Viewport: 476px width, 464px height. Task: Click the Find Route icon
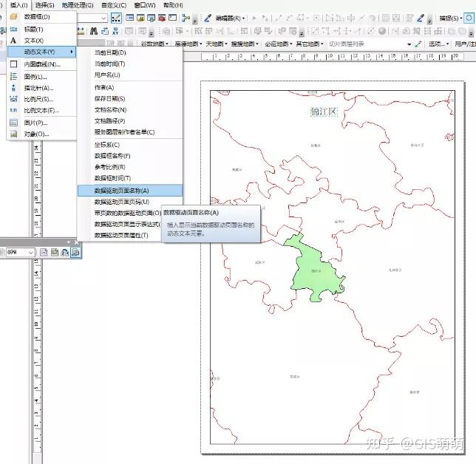[x=105, y=30]
